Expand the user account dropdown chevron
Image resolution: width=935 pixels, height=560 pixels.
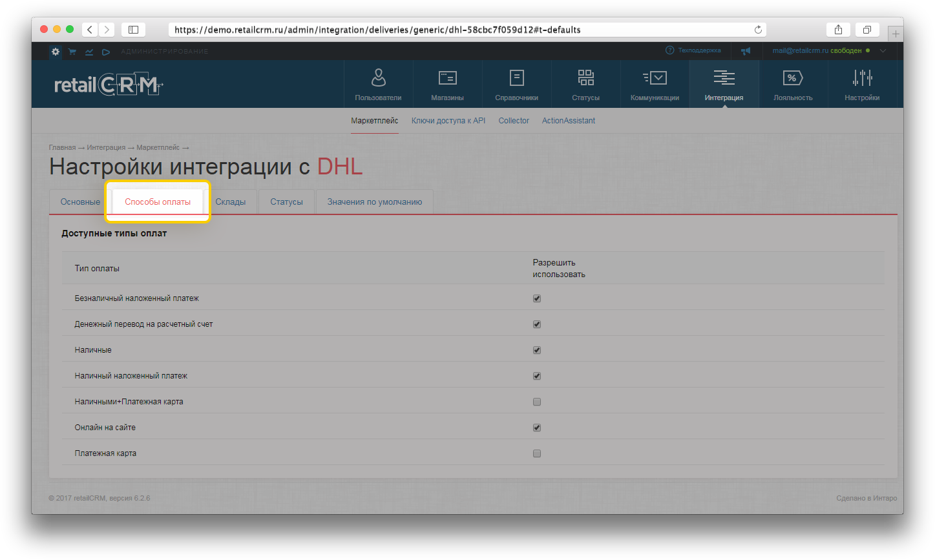tap(883, 51)
